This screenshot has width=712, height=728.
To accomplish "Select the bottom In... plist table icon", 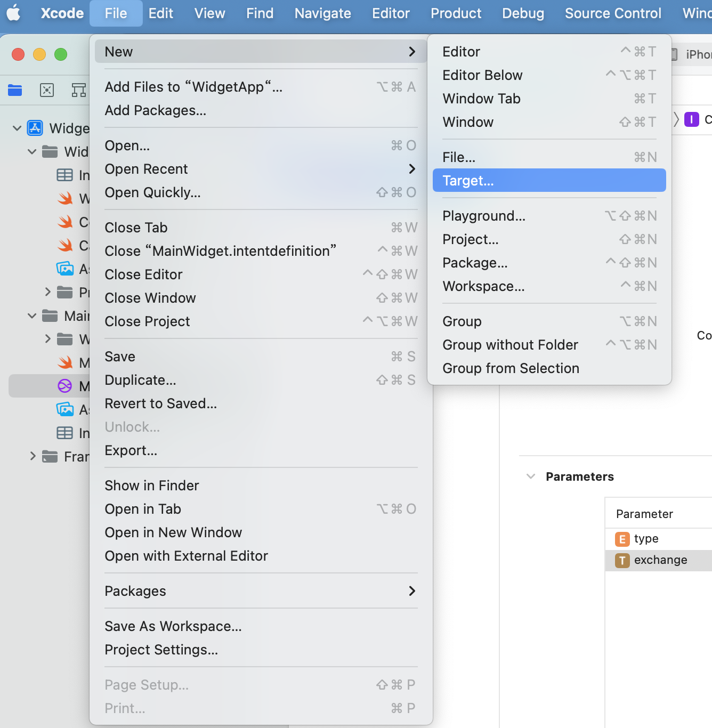I will [65, 433].
